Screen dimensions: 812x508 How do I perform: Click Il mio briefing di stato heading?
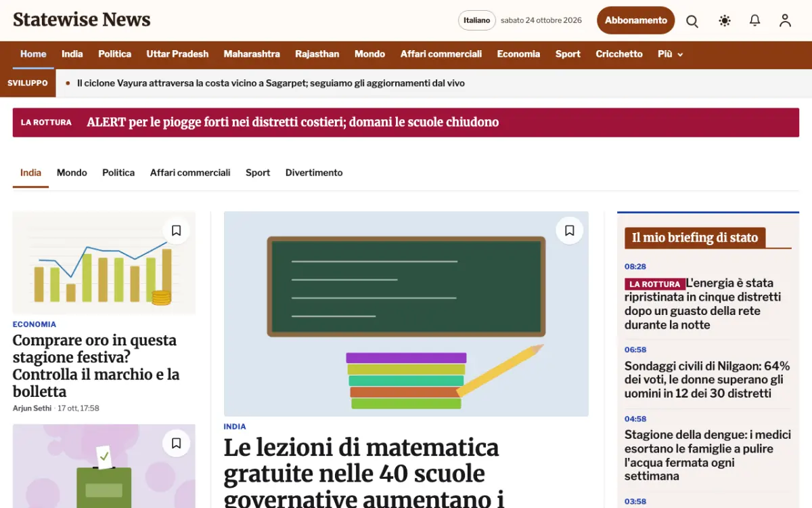click(695, 238)
